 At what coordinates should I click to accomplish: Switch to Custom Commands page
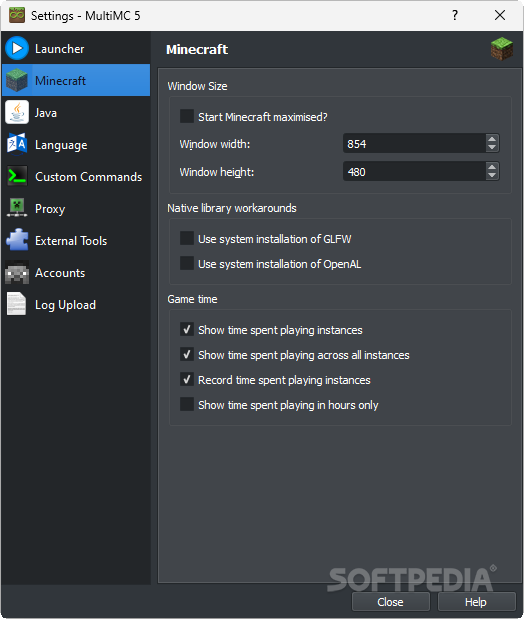76,176
